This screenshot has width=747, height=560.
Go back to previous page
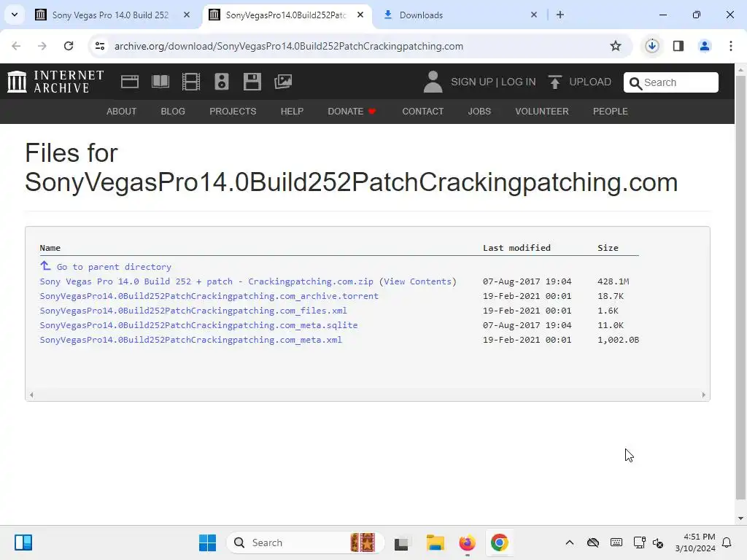[16, 46]
